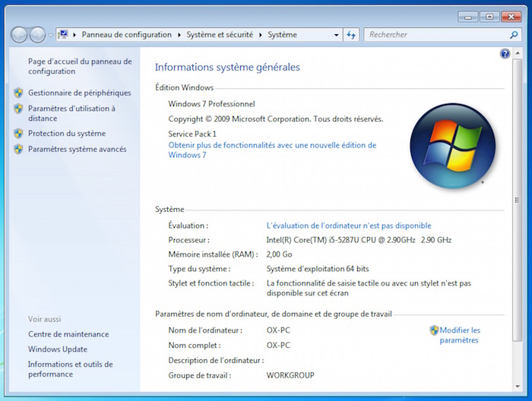Open Centre de maintenance from the sidebar

pyautogui.click(x=68, y=334)
